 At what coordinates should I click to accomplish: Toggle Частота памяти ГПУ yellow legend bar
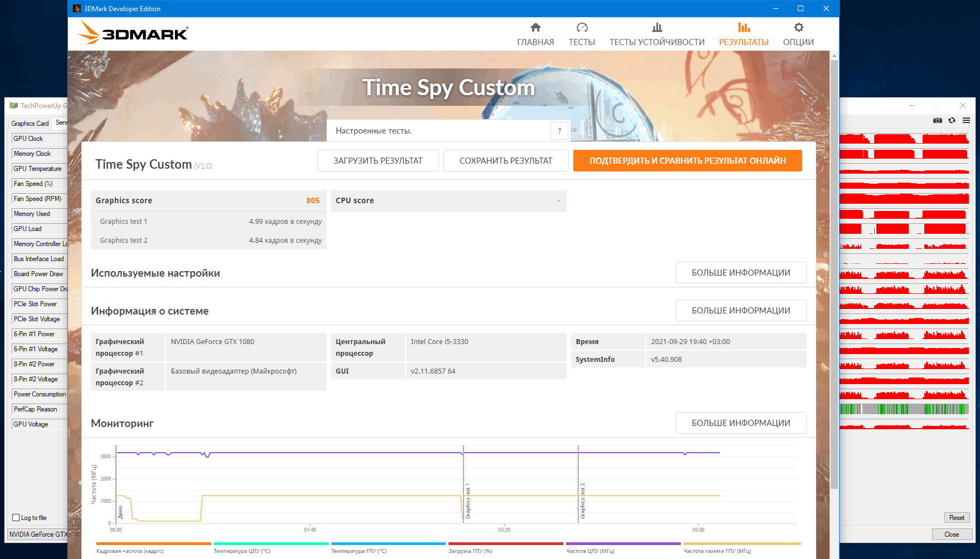pos(742,544)
